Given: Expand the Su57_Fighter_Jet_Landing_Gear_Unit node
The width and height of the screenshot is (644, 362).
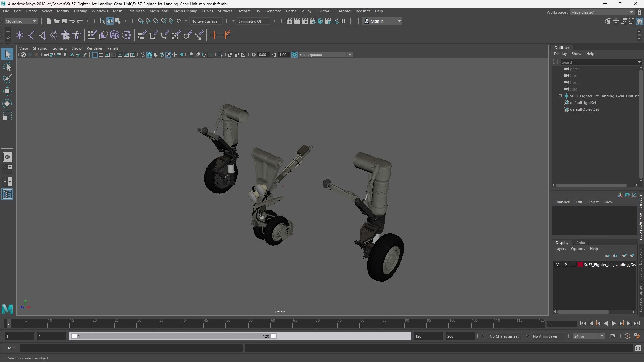Looking at the screenshot, I should [x=560, y=96].
